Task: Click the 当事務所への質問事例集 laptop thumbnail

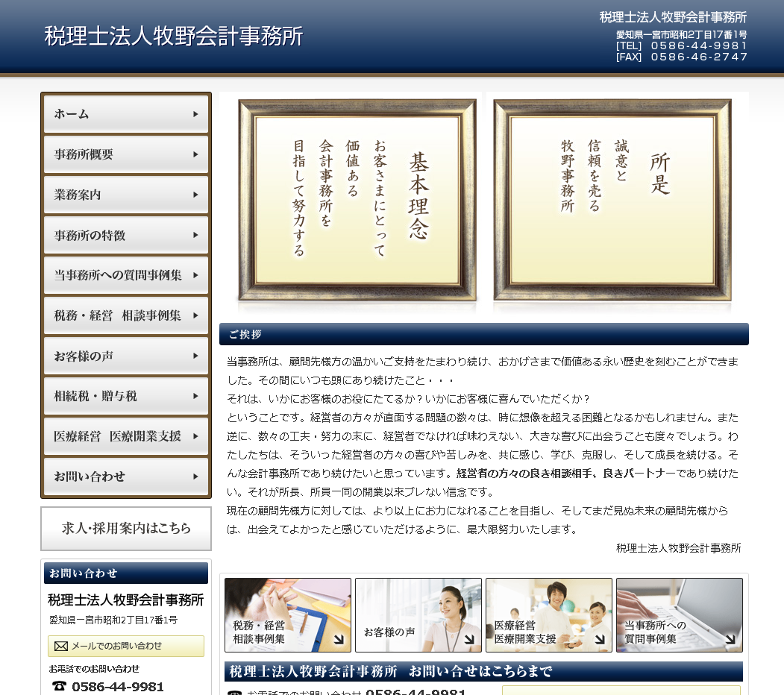Action: coord(679,614)
